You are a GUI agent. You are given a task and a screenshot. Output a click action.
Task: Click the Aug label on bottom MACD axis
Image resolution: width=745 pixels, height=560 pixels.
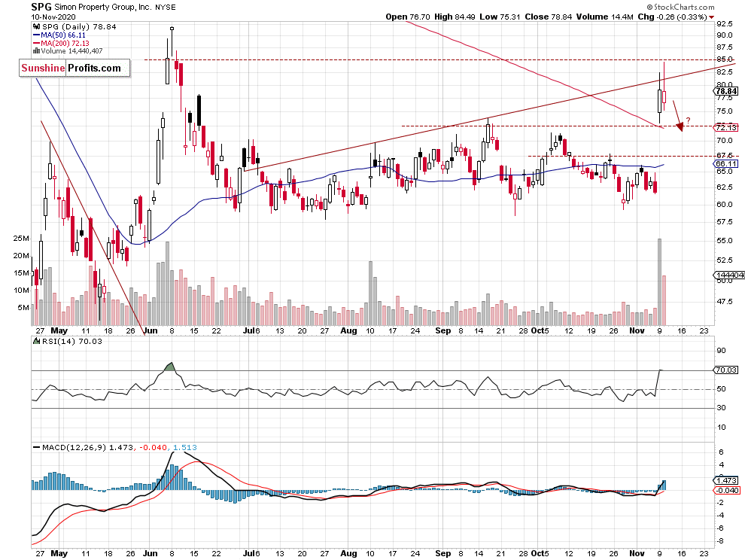348,553
